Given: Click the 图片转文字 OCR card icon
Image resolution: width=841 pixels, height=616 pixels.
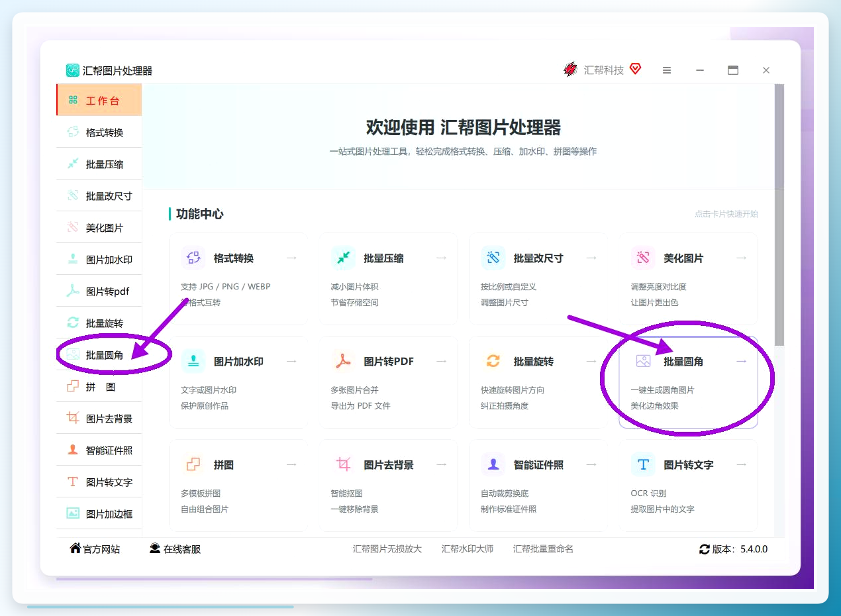Looking at the screenshot, I should [643, 464].
